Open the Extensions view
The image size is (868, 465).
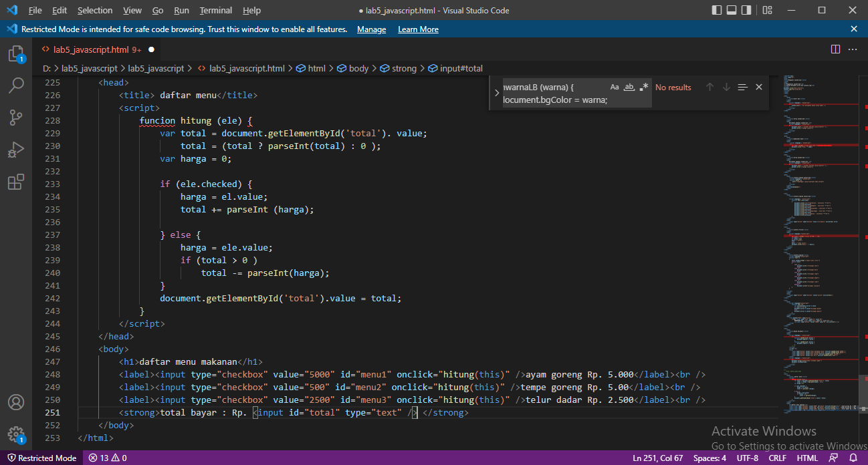tap(17, 182)
